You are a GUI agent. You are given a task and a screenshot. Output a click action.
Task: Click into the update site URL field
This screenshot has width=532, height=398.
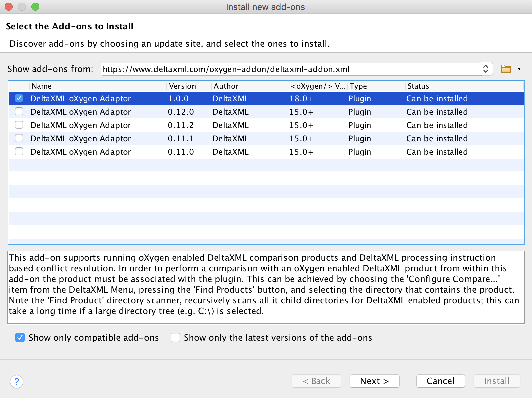[x=290, y=69]
